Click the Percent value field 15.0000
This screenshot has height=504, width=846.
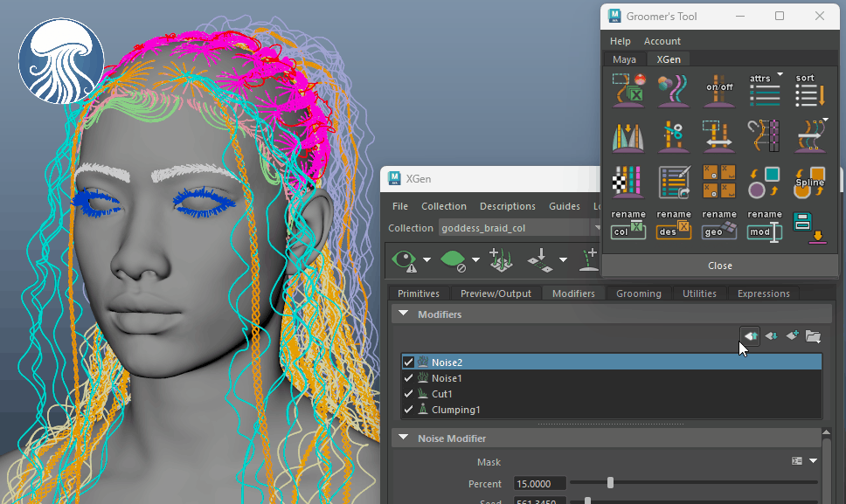point(539,484)
